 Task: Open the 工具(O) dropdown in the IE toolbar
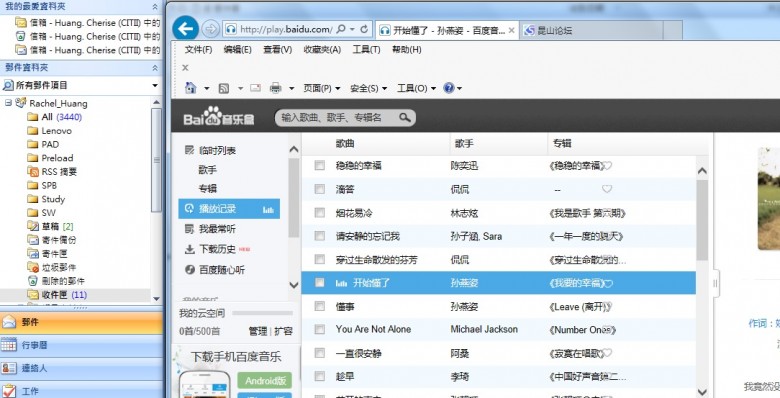pyautogui.click(x=416, y=89)
